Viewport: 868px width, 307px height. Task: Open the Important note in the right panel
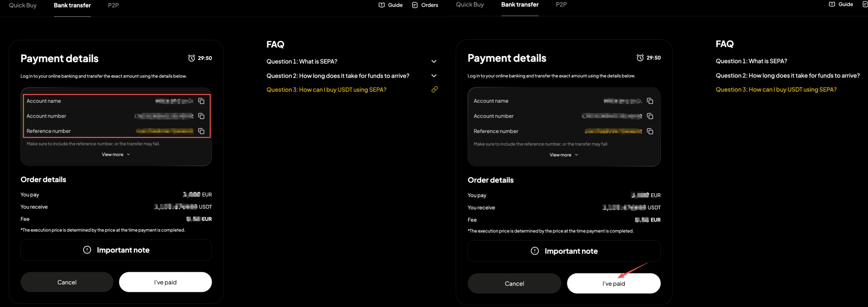564,251
